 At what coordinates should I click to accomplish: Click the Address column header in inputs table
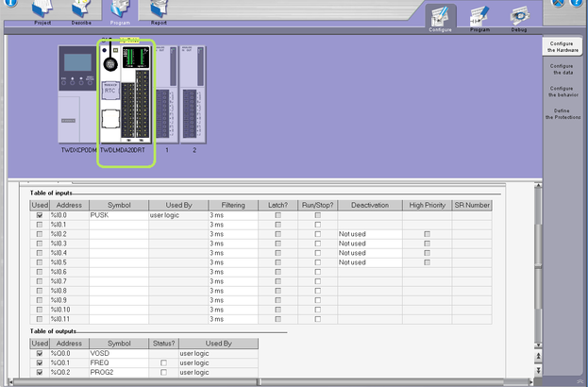click(x=69, y=205)
